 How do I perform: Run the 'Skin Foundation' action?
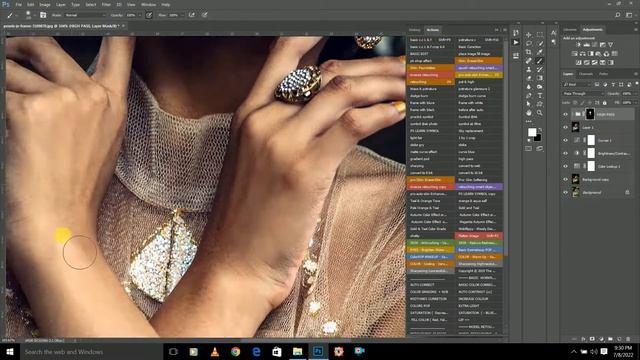click(x=431, y=68)
